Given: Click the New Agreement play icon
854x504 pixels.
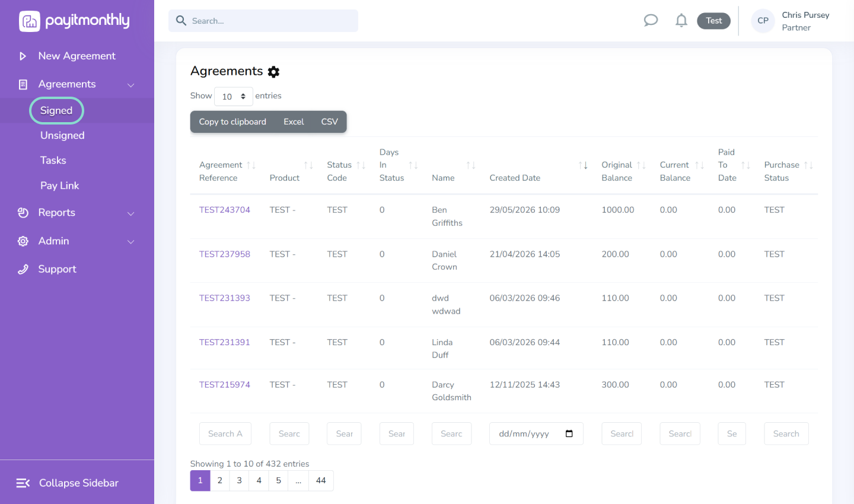Looking at the screenshot, I should (23, 56).
